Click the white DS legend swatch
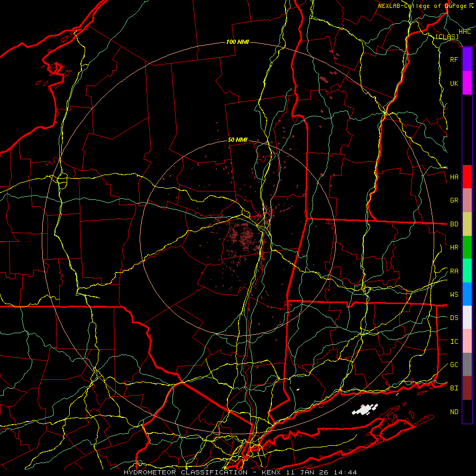476x476 pixels. pos(467,317)
